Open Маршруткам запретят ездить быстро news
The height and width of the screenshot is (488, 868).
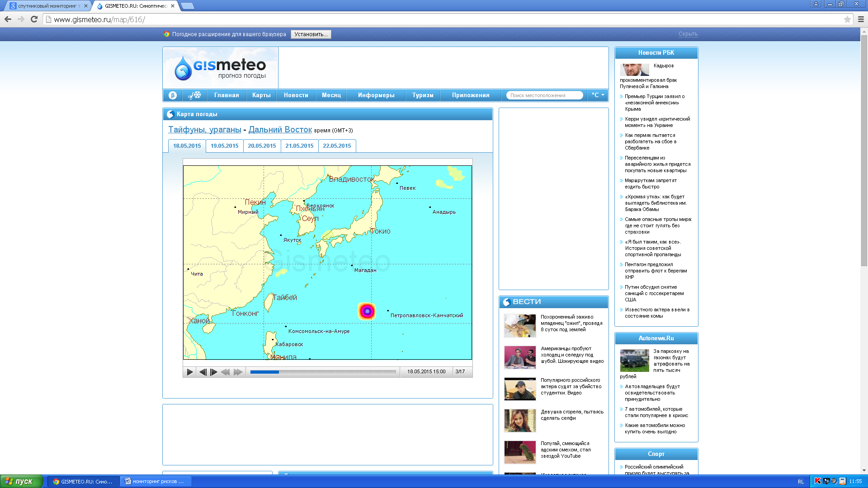[x=651, y=183]
